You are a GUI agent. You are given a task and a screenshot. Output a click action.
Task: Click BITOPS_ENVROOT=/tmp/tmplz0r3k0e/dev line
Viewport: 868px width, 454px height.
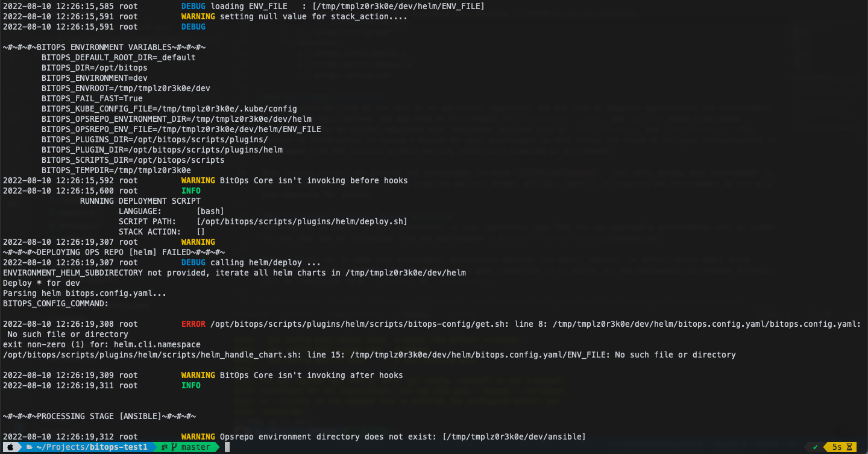coord(126,88)
